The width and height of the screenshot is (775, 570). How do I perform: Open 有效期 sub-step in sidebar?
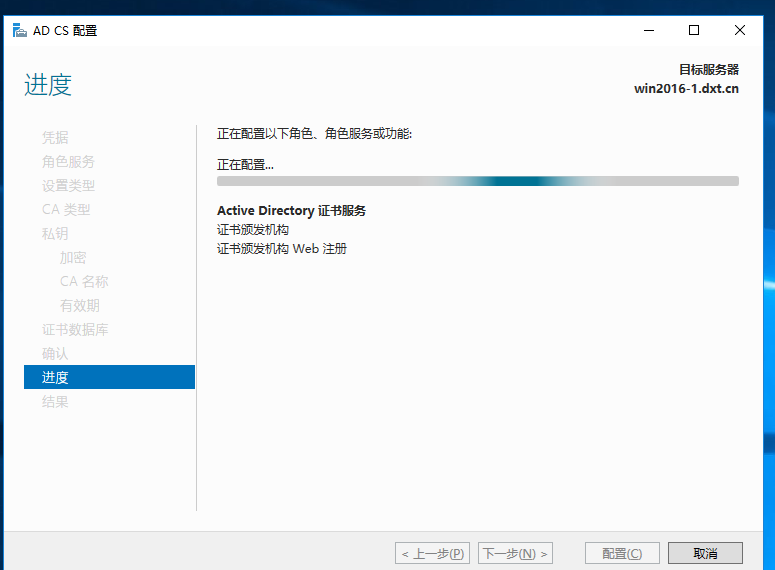tap(80, 306)
